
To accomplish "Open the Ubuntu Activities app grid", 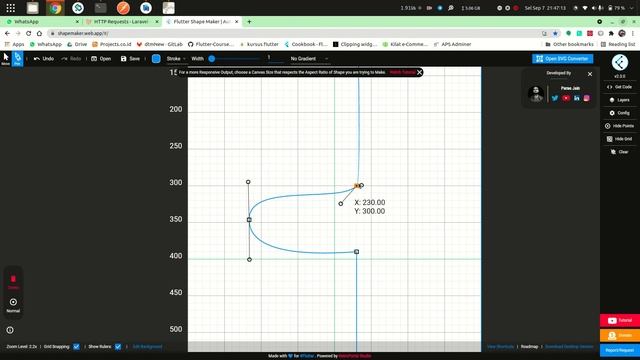I will point(11,8).
